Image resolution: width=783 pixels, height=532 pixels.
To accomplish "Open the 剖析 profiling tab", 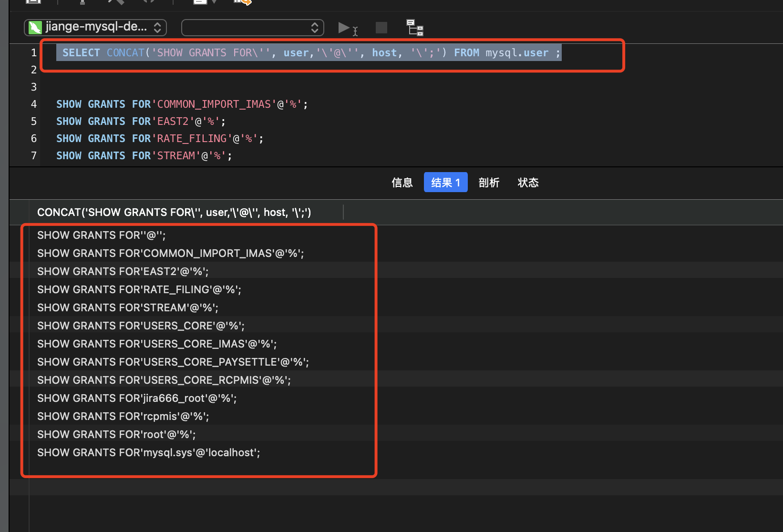I will (489, 183).
